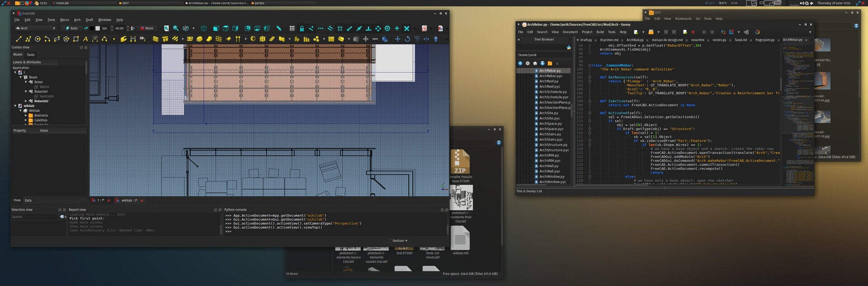
Task: Click the Arch Rebar tool icon
Action: coord(175,39)
